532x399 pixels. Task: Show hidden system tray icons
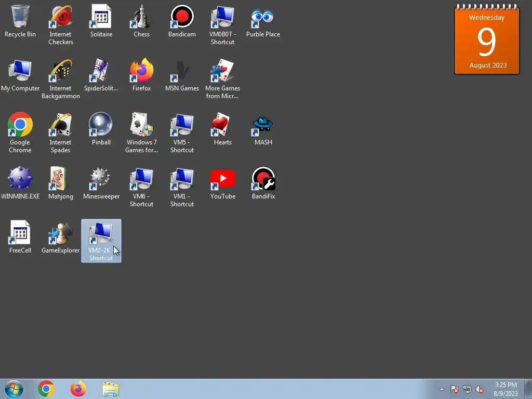(442, 389)
